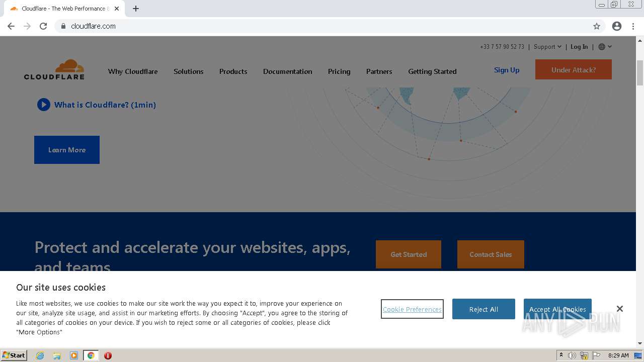Screen dimensions: 644x362
Task: Click the Log In link
Action: point(579,47)
